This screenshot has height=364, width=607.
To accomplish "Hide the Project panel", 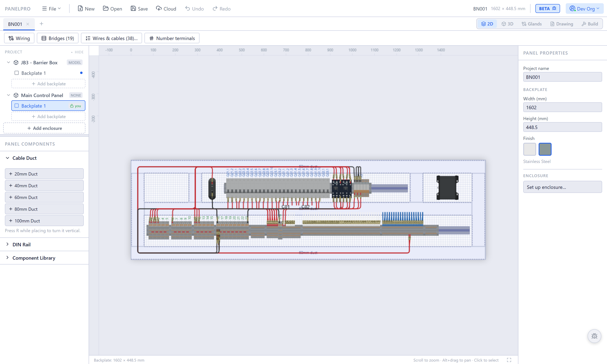I will tap(77, 52).
